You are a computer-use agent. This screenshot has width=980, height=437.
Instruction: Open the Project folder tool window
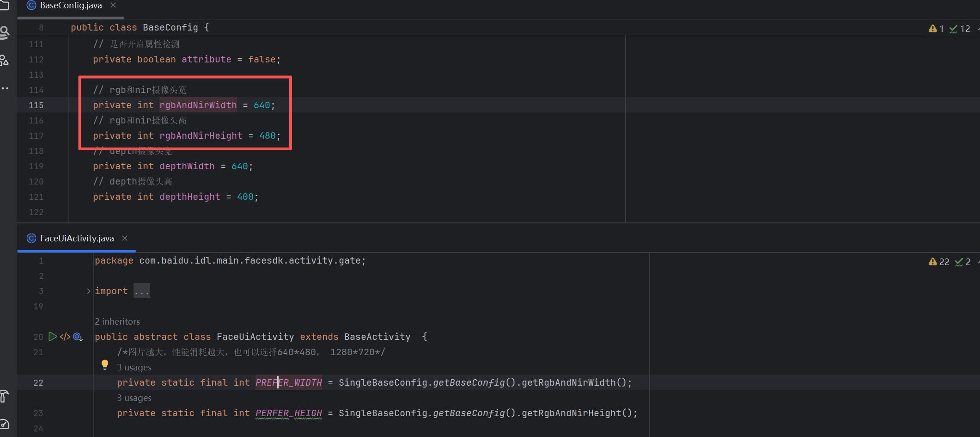coord(4,5)
